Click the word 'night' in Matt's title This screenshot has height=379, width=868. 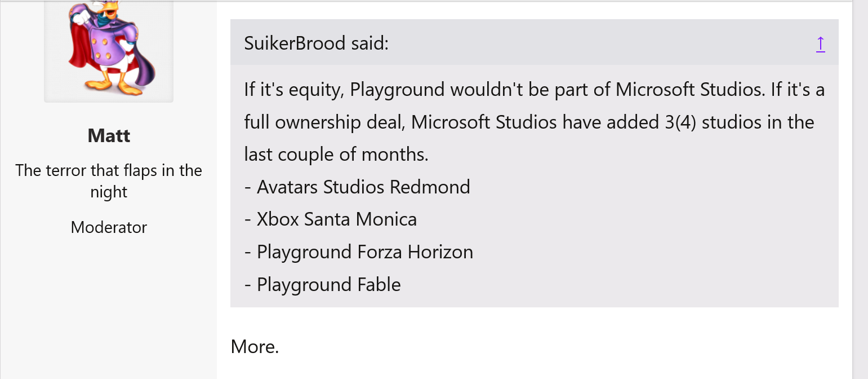109,192
